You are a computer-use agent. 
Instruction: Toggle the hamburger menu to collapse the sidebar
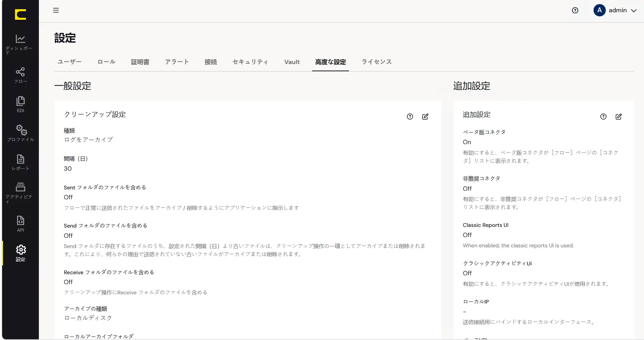point(56,11)
